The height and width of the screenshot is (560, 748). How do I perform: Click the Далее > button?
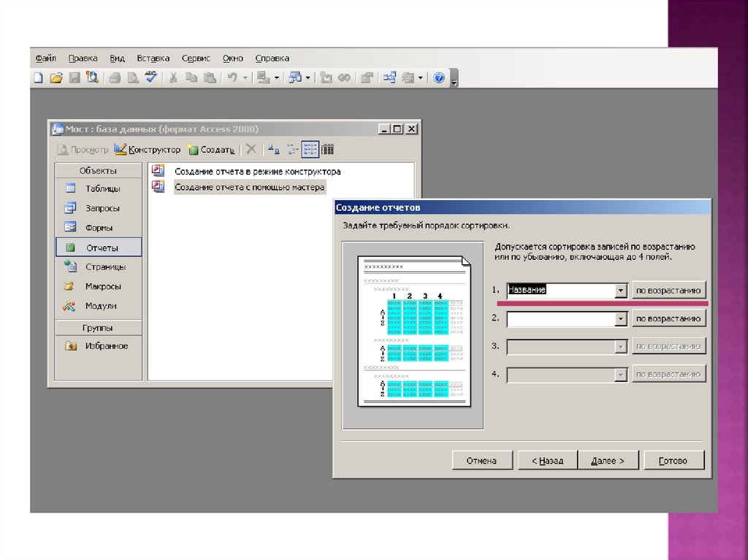[608, 461]
